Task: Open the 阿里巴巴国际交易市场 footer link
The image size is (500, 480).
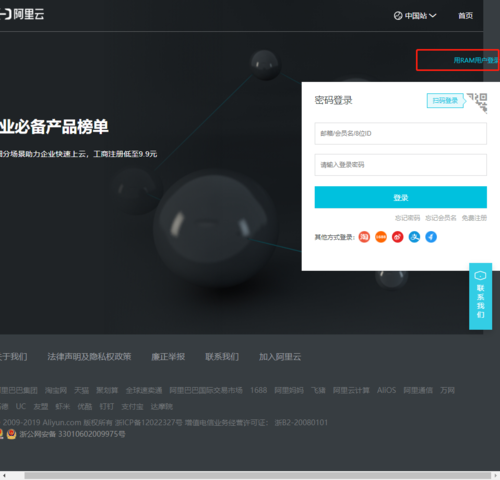Action: [x=206, y=390]
